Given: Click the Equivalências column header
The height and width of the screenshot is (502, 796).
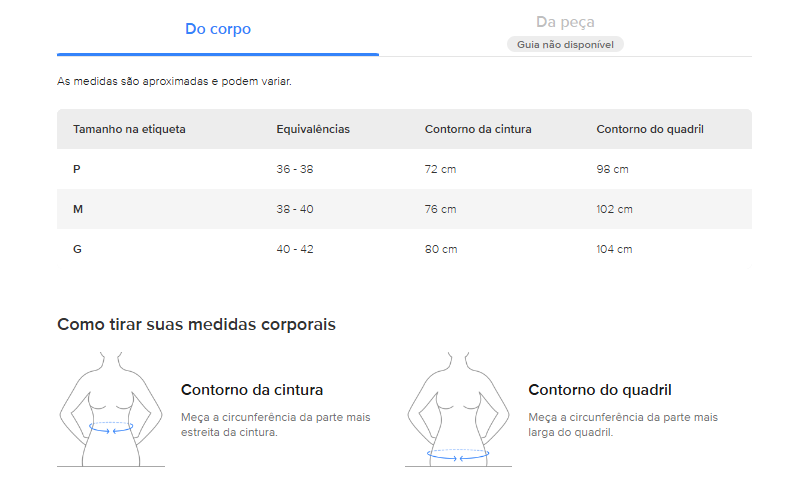Looking at the screenshot, I should (313, 129).
